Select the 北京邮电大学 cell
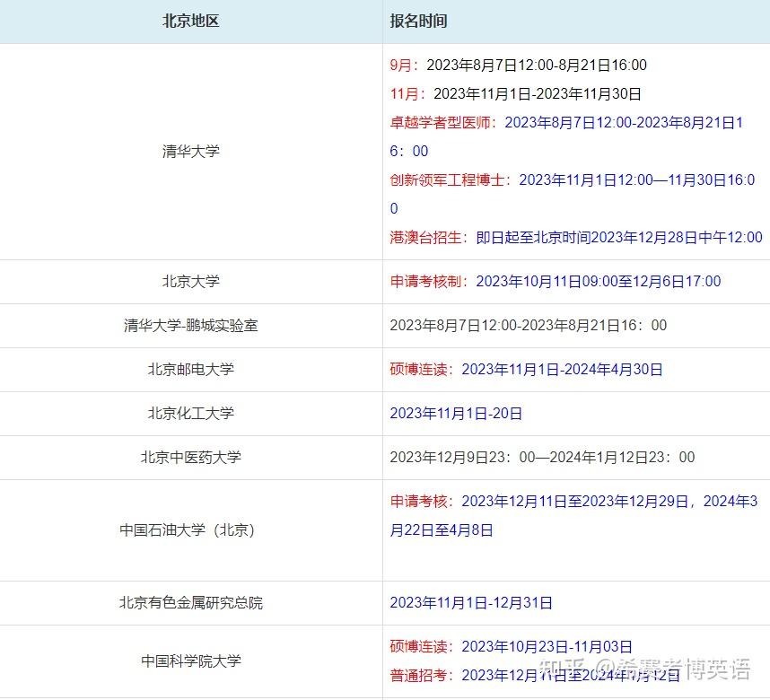770x700 pixels. click(190, 370)
